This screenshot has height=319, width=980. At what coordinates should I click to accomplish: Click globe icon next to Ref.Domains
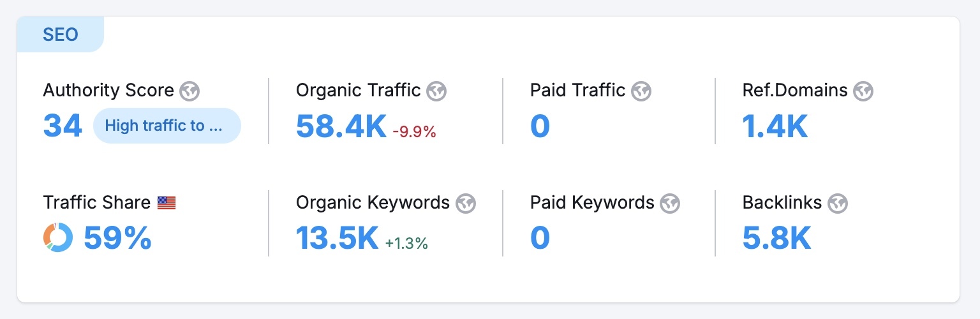pyautogui.click(x=863, y=91)
